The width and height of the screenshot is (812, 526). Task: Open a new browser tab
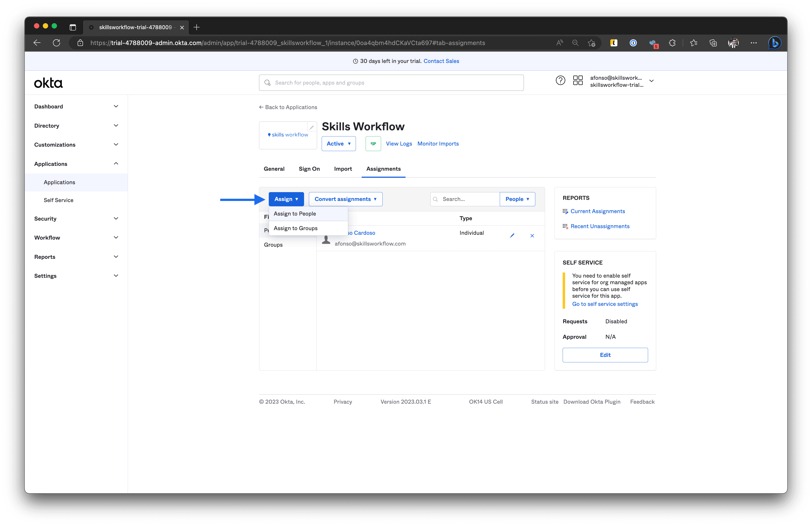click(x=197, y=27)
